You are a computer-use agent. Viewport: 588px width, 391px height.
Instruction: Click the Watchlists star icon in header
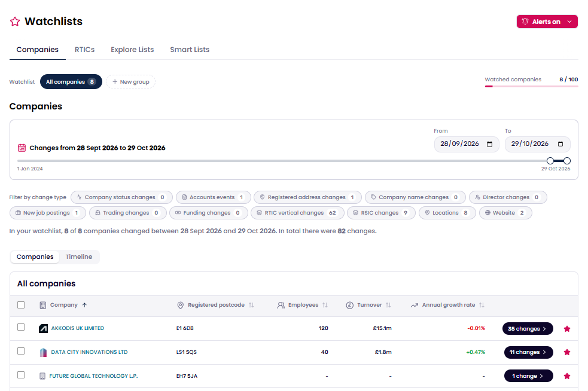(x=15, y=22)
